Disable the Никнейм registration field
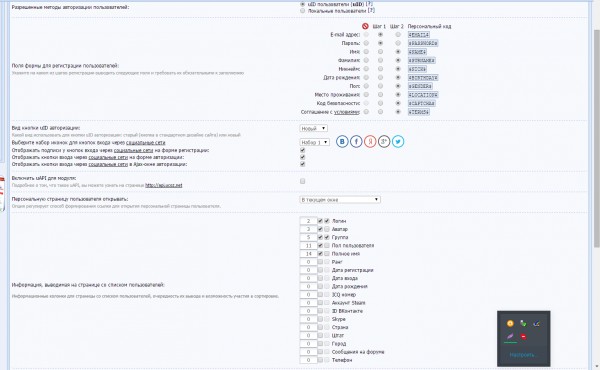 click(x=366, y=69)
